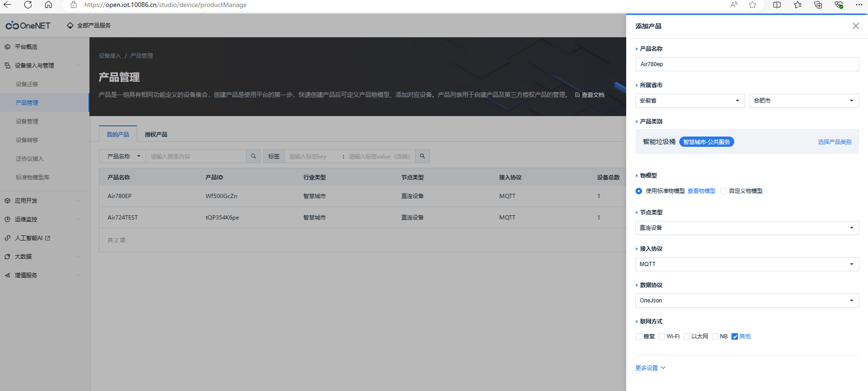Click the 人工智能AI link icon

48,238
